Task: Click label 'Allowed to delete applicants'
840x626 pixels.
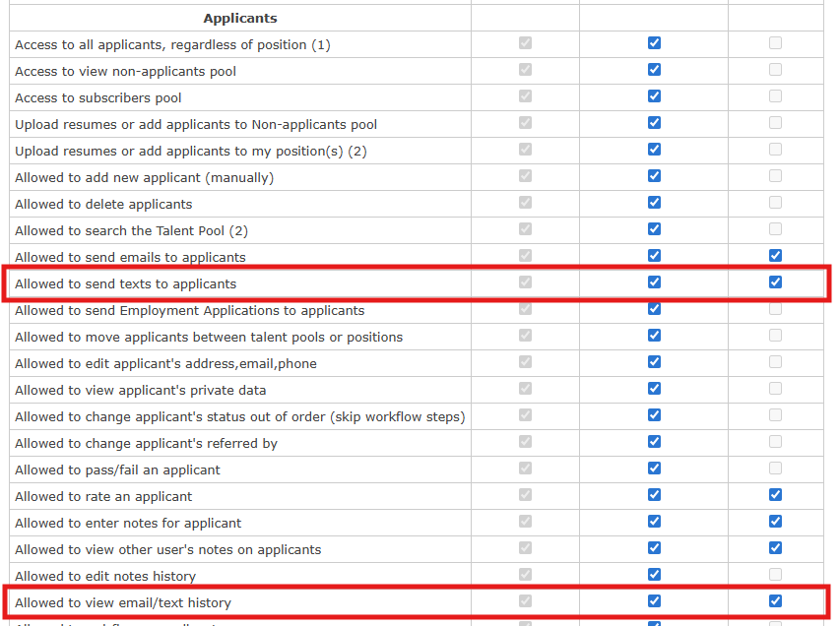Action: [103, 204]
